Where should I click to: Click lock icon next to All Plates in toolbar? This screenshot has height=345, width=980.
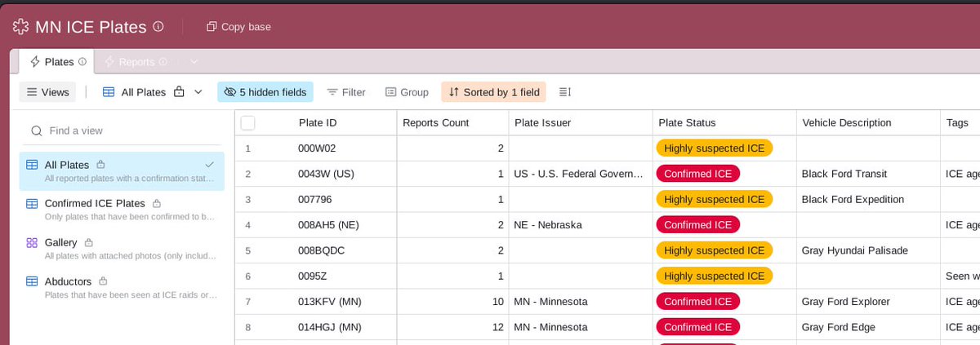(179, 92)
